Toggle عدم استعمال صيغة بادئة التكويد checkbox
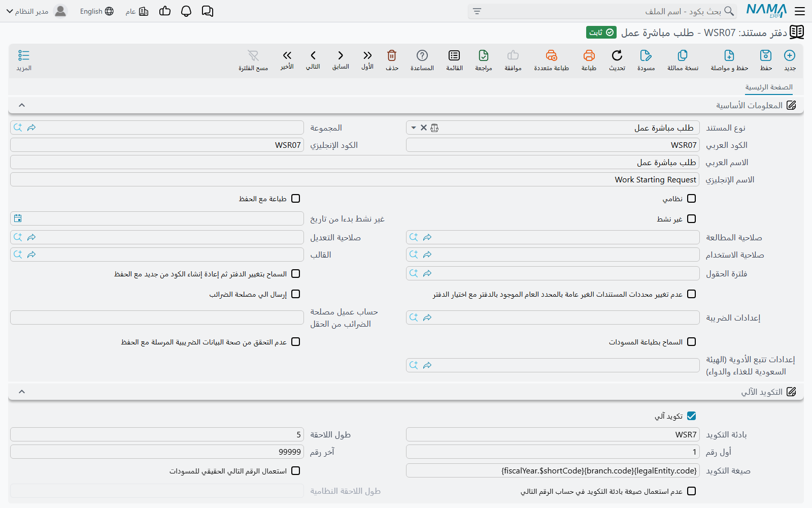 click(691, 491)
